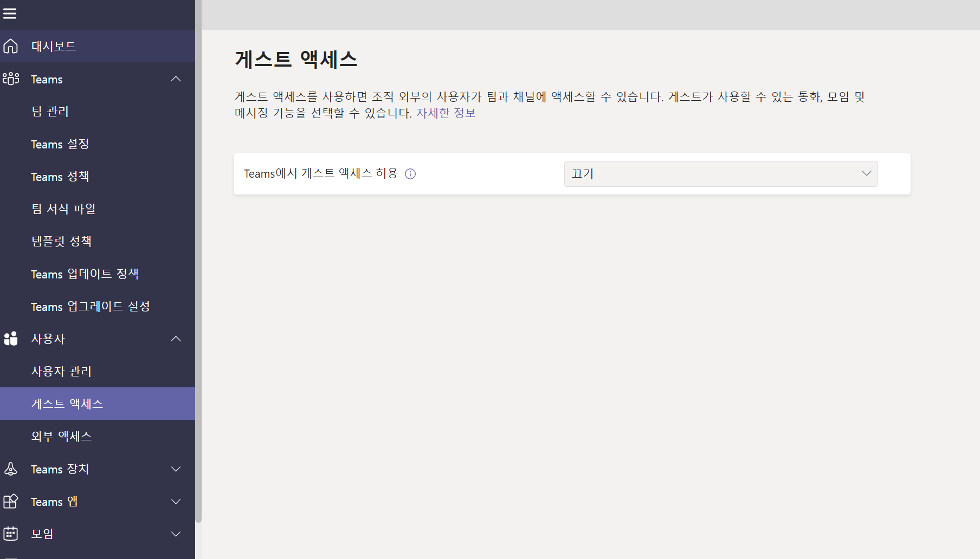Image resolution: width=980 pixels, height=559 pixels.
Task: Click the Teams 앱 apps icon
Action: 11,502
